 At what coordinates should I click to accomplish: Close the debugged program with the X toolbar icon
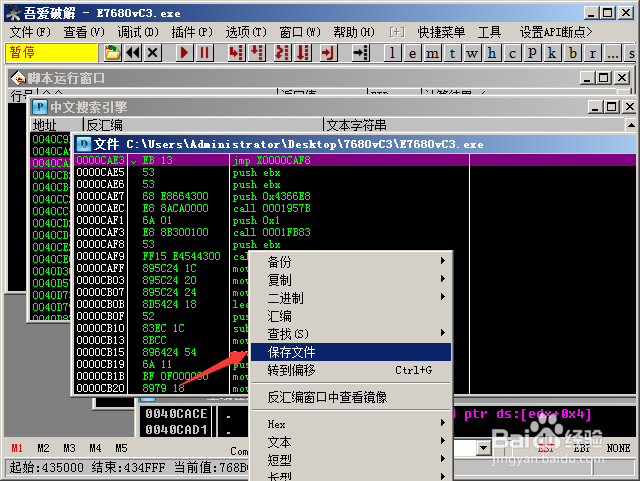pos(153,53)
